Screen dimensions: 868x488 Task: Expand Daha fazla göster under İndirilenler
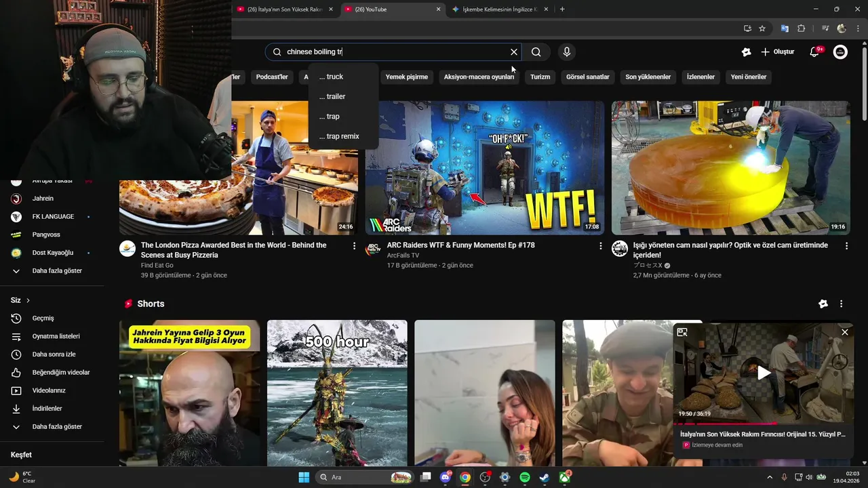[x=52, y=427]
